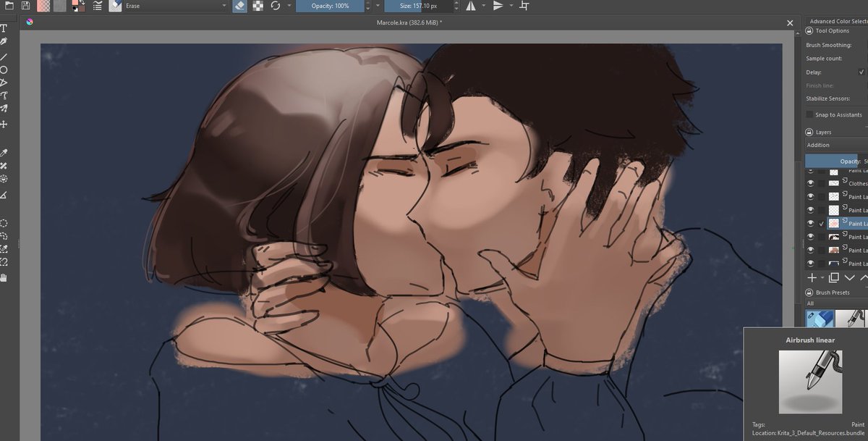The width and height of the screenshot is (868, 441).
Task: Move the layer up
Action: click(x=864, y=277)
